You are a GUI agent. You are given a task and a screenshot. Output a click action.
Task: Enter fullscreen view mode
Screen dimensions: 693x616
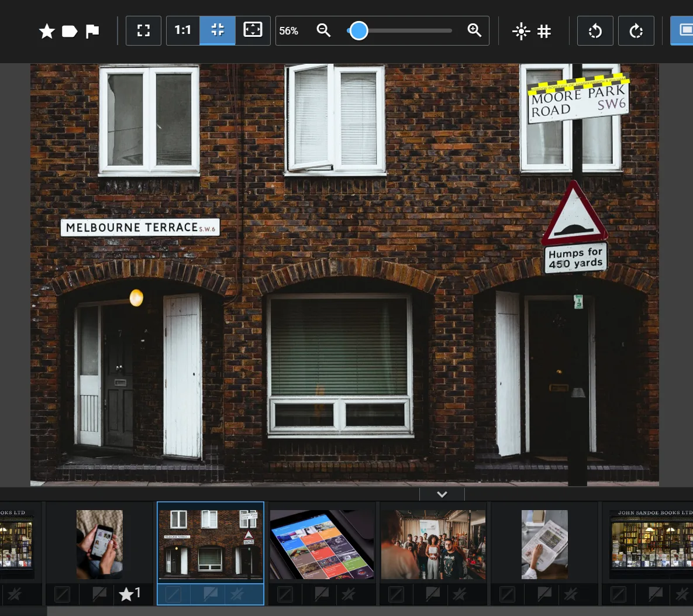tap(144, 30)
